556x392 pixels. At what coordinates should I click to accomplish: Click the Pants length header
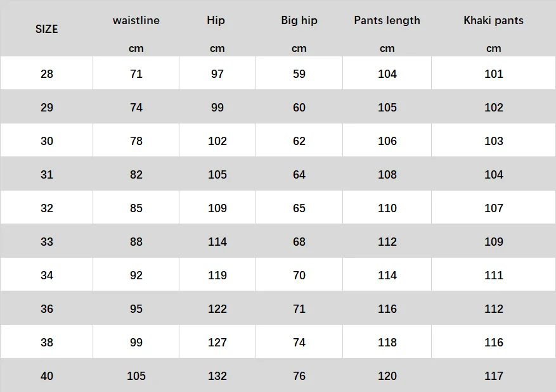(387, 20)
